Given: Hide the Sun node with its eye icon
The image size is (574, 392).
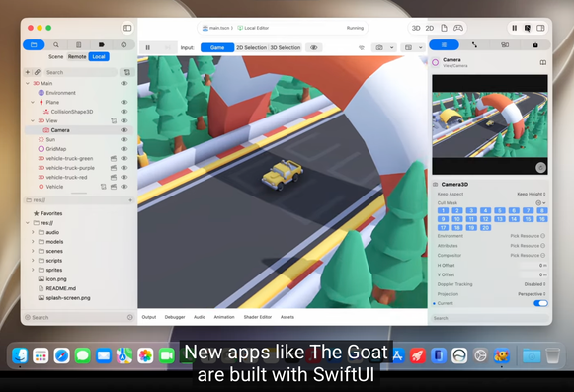Looking at the screenshot, I should click(124, 139).
